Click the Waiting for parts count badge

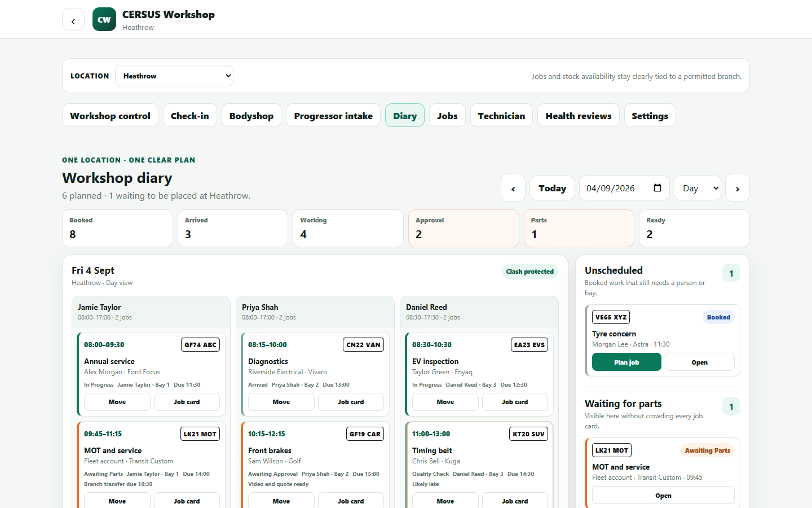pyautogui.click(x=731, y=406)
